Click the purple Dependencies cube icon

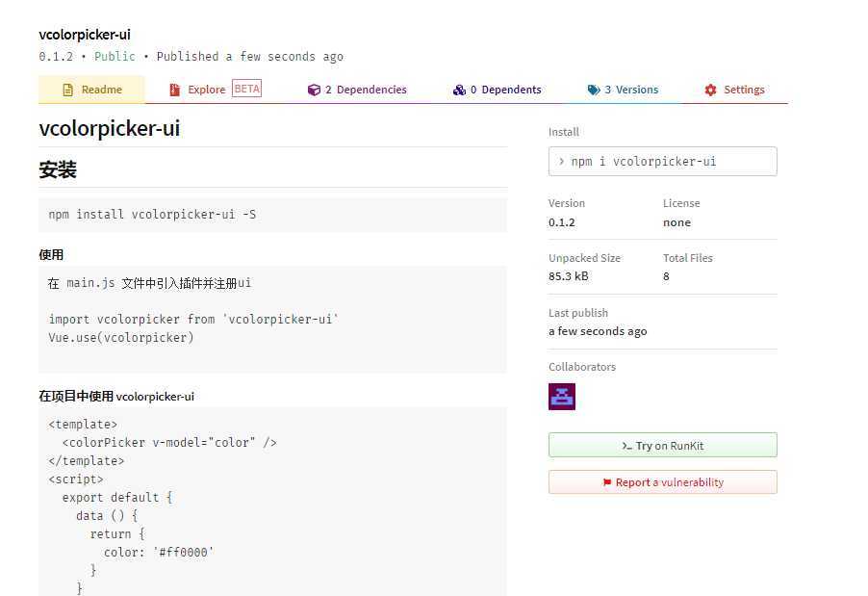(x=314, y=90)
